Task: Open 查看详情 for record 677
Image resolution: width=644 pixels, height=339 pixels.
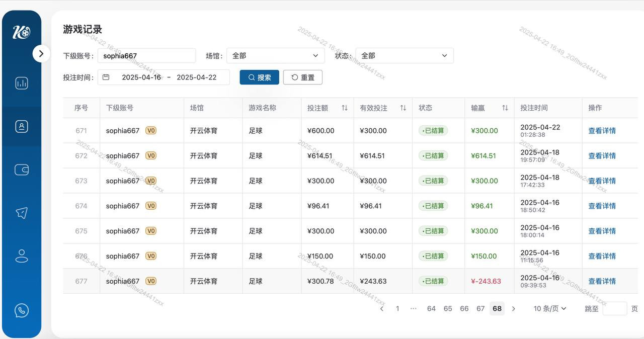Action: [x=602, y=281]
